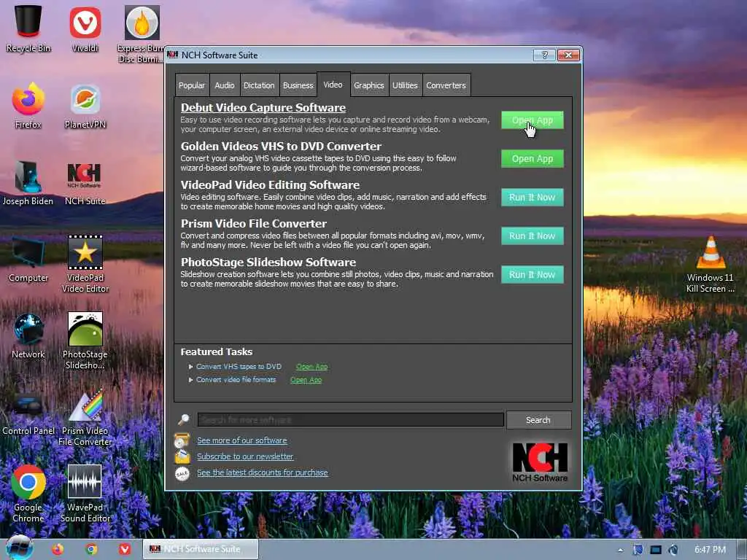This screenshot has height=560, width=747.
Task: Open the Recycle Bin desktop icon
Action: (28, 28)
